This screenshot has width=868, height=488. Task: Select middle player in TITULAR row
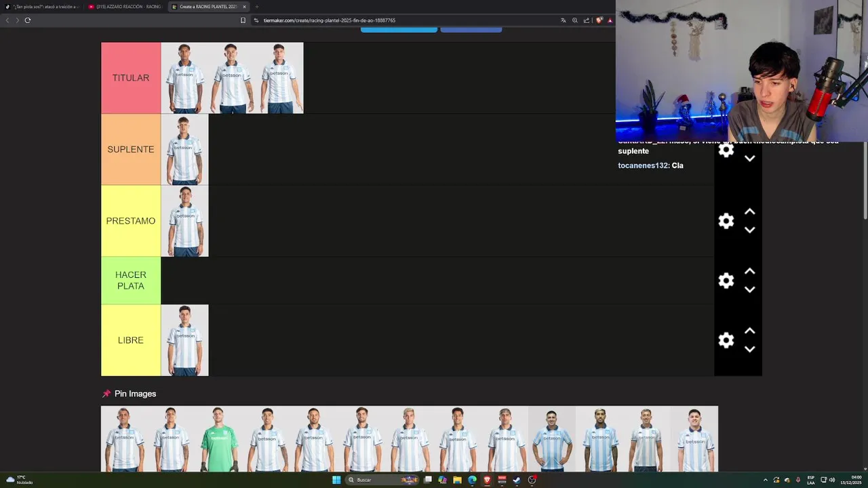[232, 78]
